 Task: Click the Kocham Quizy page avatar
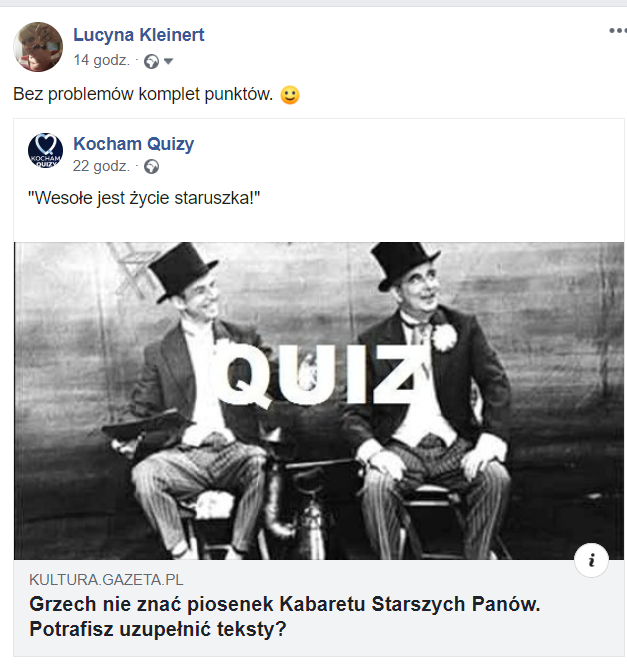45,151
